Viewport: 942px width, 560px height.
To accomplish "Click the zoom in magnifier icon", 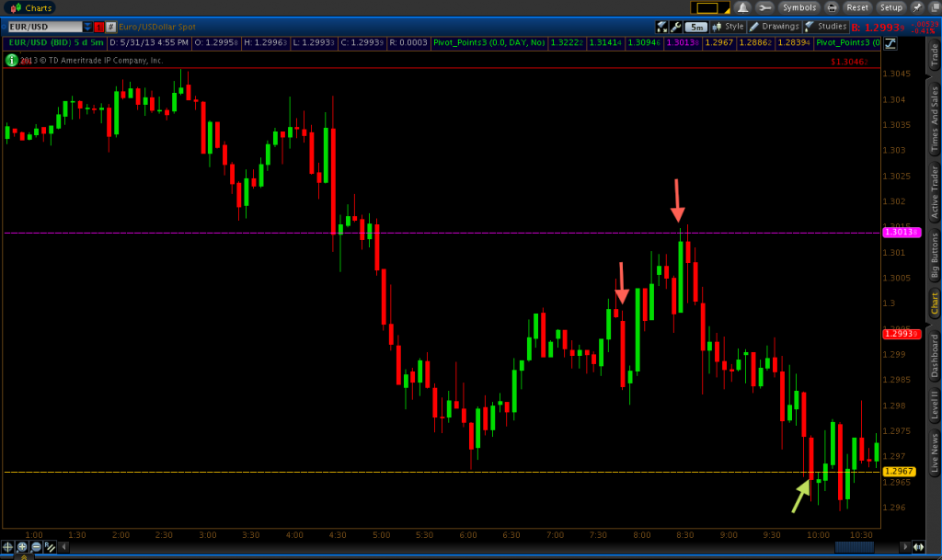I will click(x=22, y=547).
